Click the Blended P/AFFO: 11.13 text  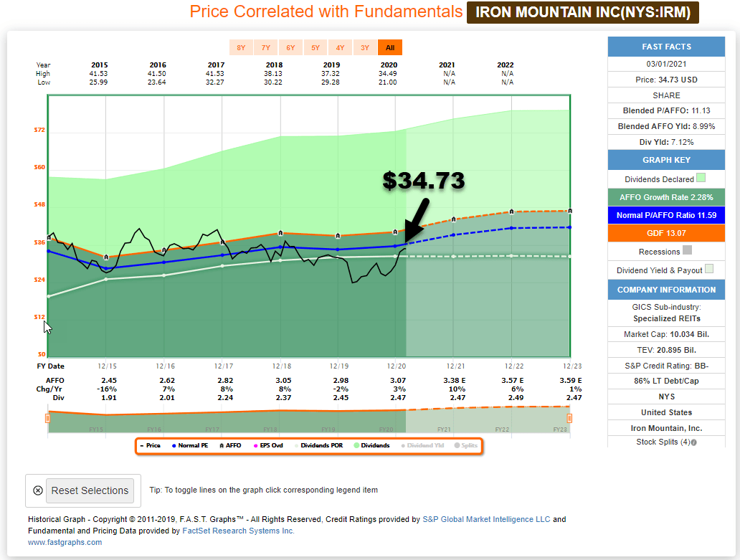pos(666,110)
